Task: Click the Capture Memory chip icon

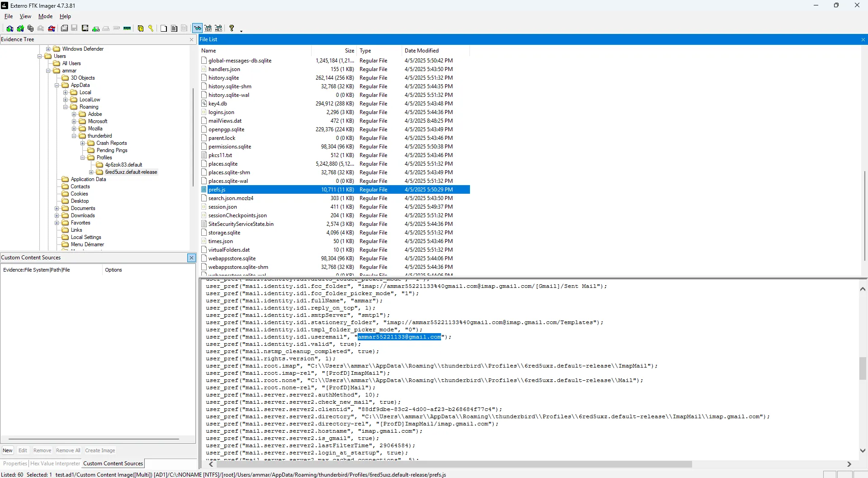Action: coord(127,28)
